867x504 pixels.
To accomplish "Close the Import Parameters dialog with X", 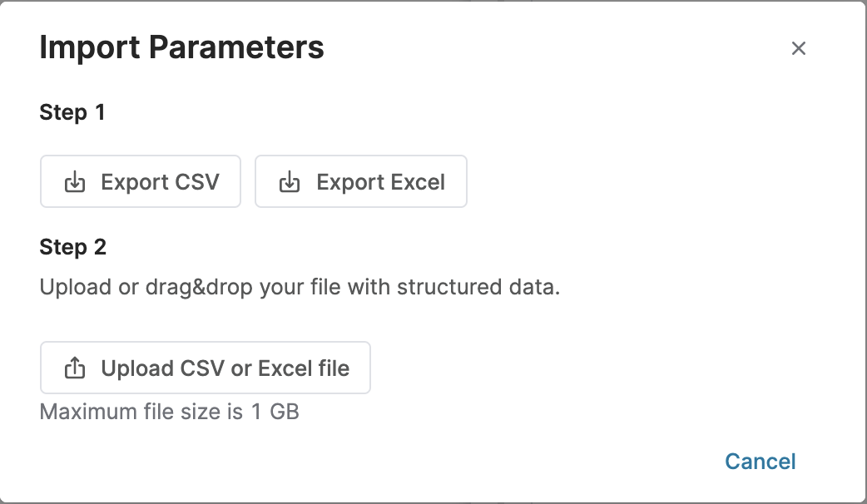I will tap(799, 48).
